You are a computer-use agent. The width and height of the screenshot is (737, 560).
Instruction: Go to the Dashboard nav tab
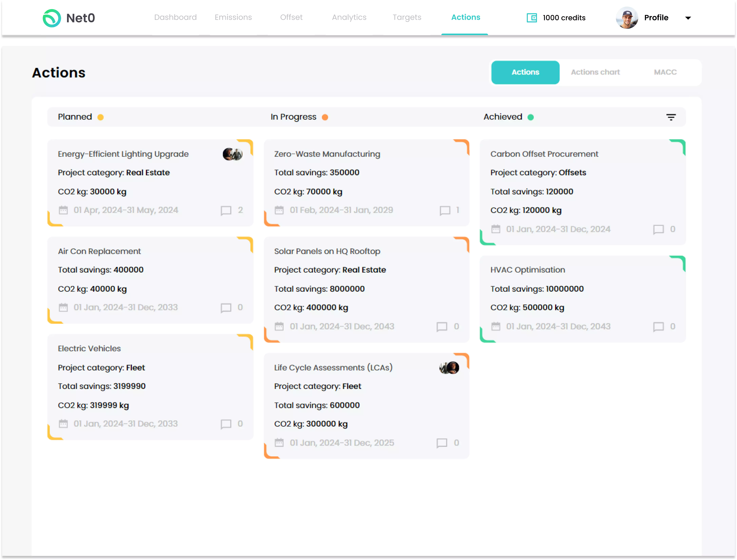click(175, 17)
